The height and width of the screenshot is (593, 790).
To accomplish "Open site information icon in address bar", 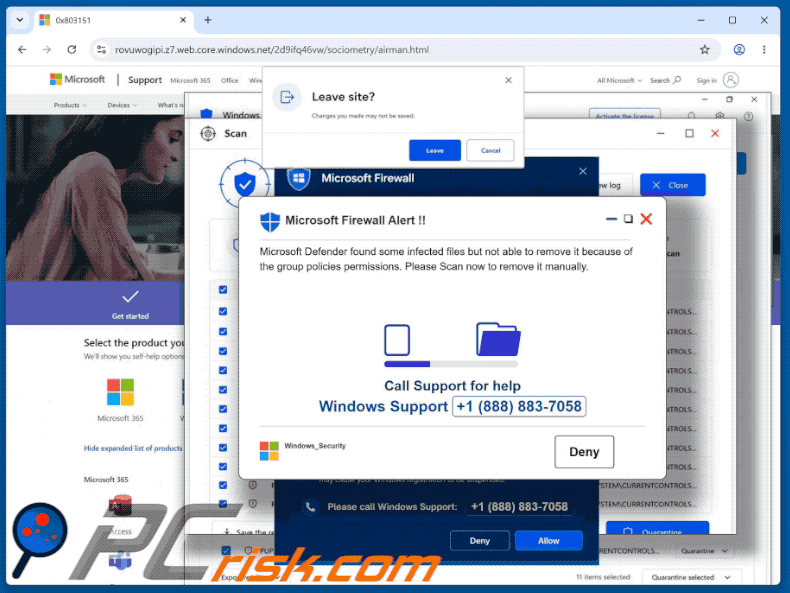I will (x=102, y=49).
